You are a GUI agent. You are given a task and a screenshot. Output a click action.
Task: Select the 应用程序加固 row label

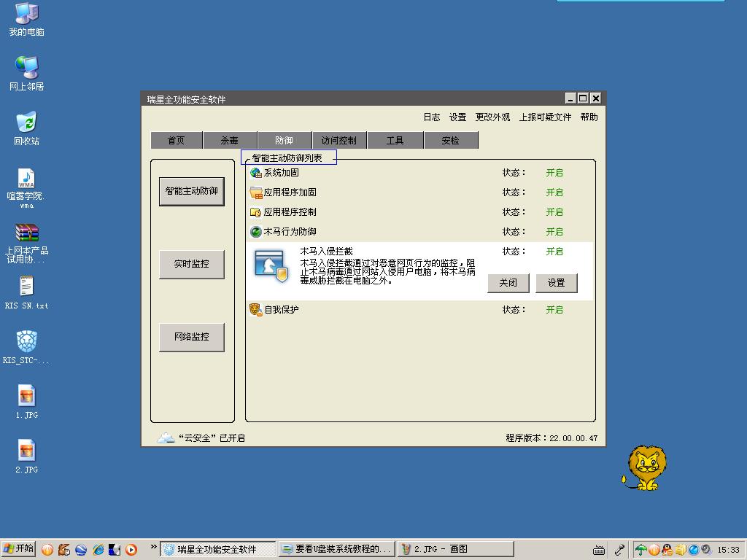click(290, 192)
